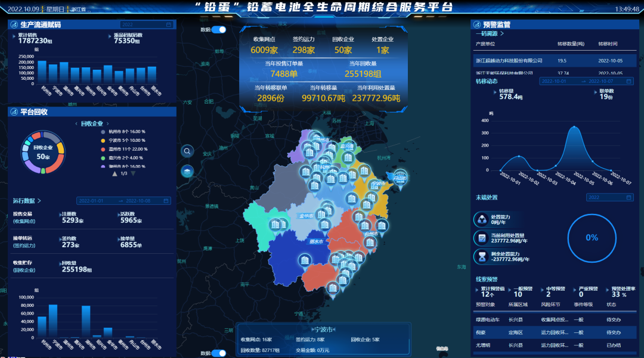The height and width of the screenshot is (358, 644).
Task: Click the 转移数量(吨) column header
Action: (571, 44)
